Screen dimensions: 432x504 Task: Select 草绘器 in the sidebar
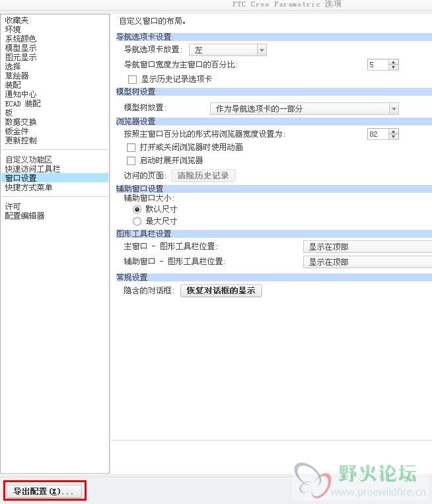pos(17,76)
